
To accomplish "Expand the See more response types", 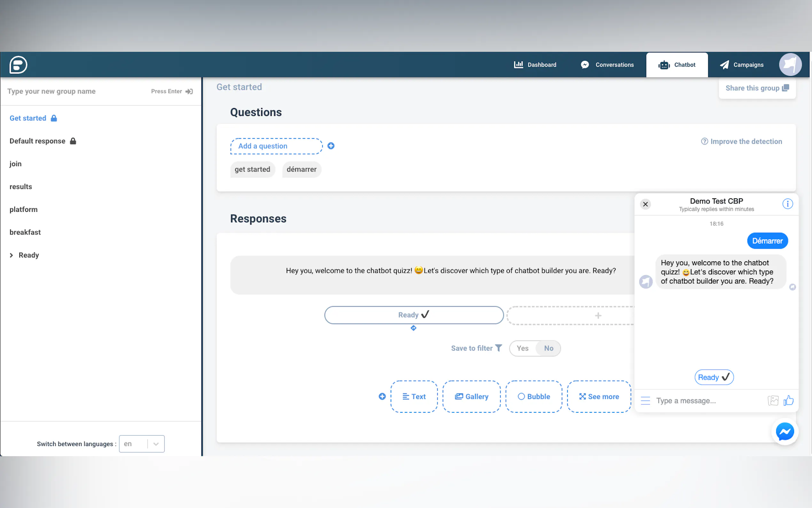I will point(599,396).
